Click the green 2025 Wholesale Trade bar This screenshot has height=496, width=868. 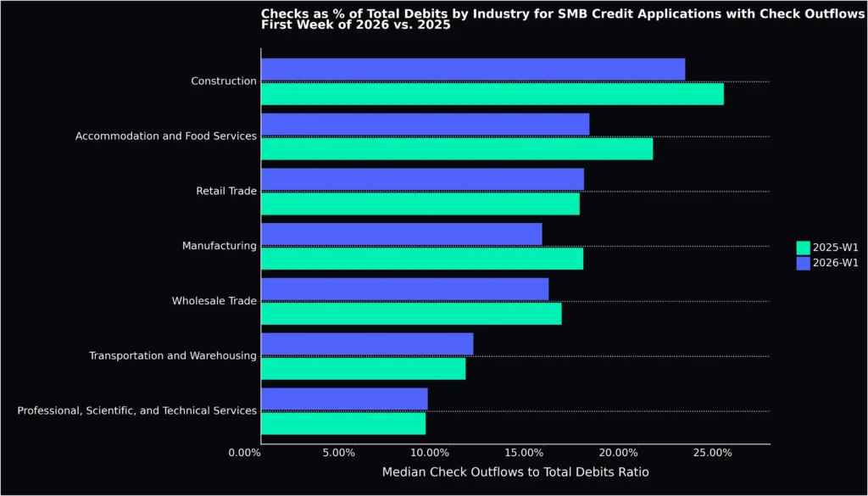pyautogui.click(x=411, y=314)
